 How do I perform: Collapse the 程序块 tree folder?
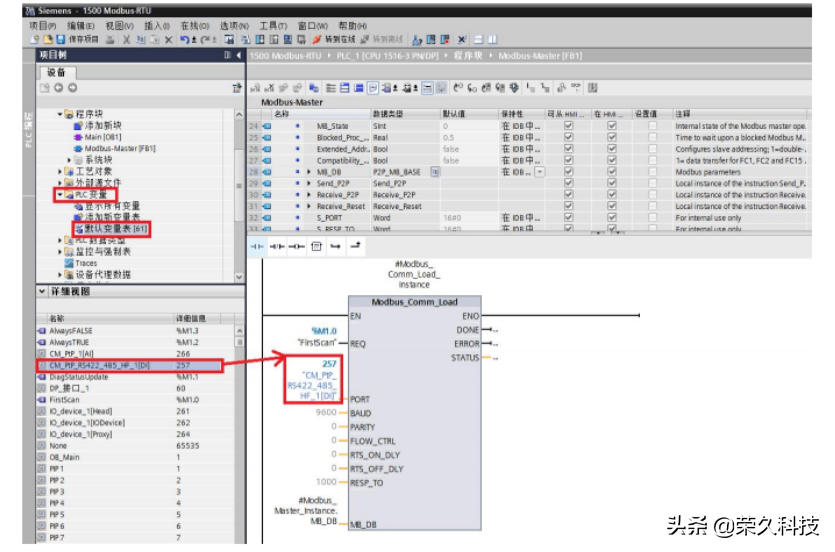pos(60,114)
